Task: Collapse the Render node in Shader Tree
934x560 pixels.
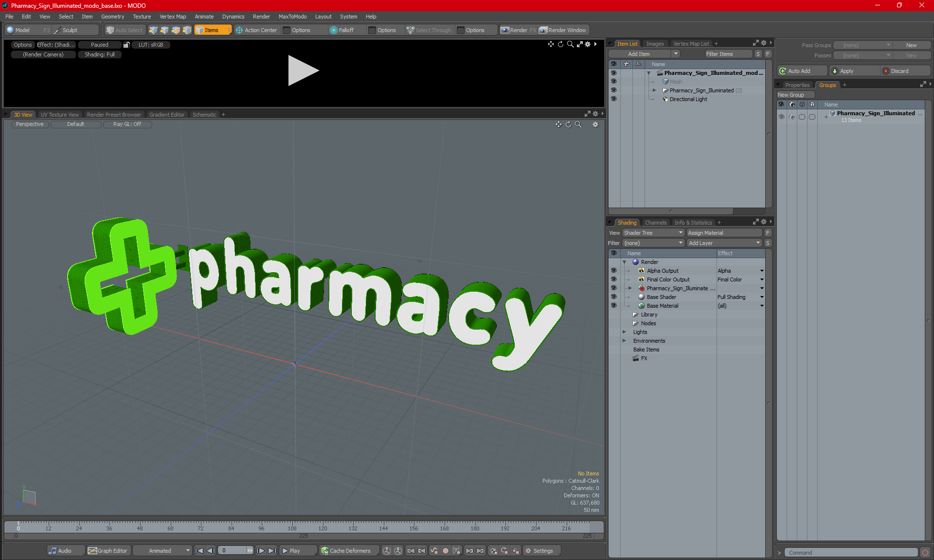Action: pos(625,262)
